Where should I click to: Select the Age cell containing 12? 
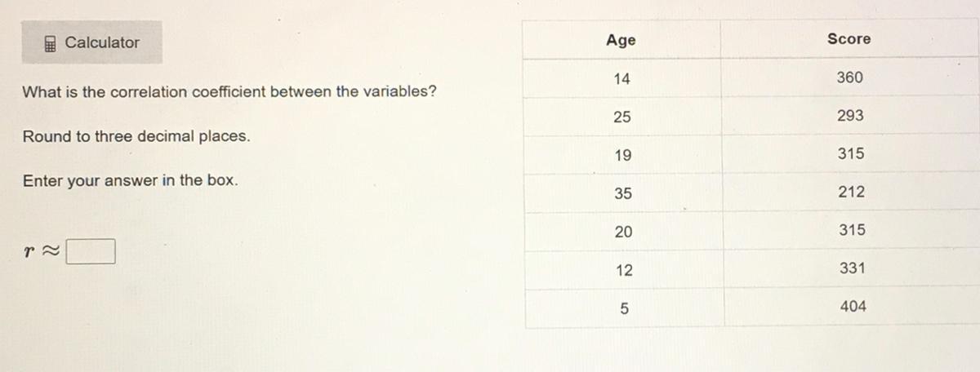(x=623, y=271)
